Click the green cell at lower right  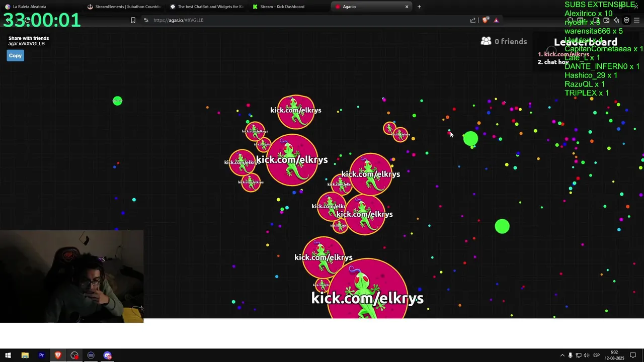pyautogui.click(x=502, y=226)
